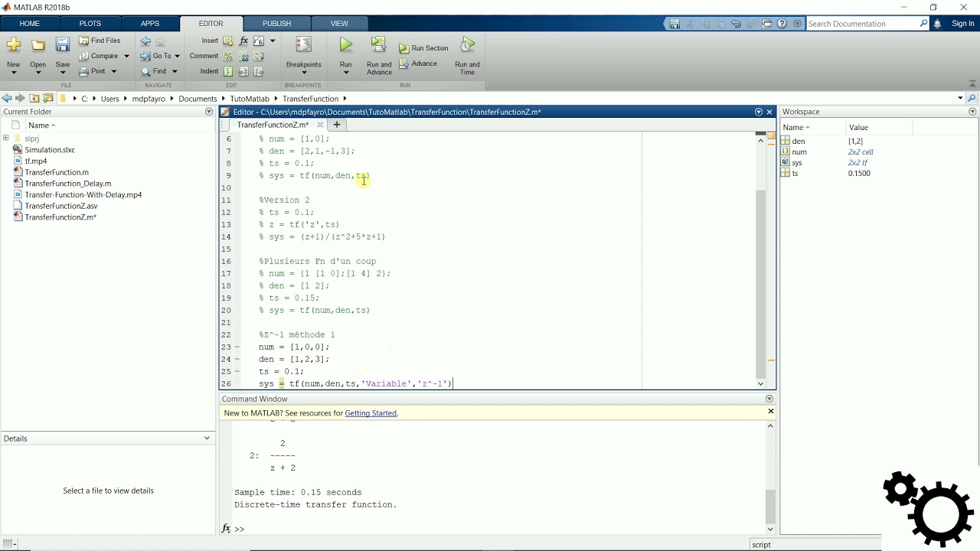
Task: Open Command Window actions menu
Action: (769, 399)
